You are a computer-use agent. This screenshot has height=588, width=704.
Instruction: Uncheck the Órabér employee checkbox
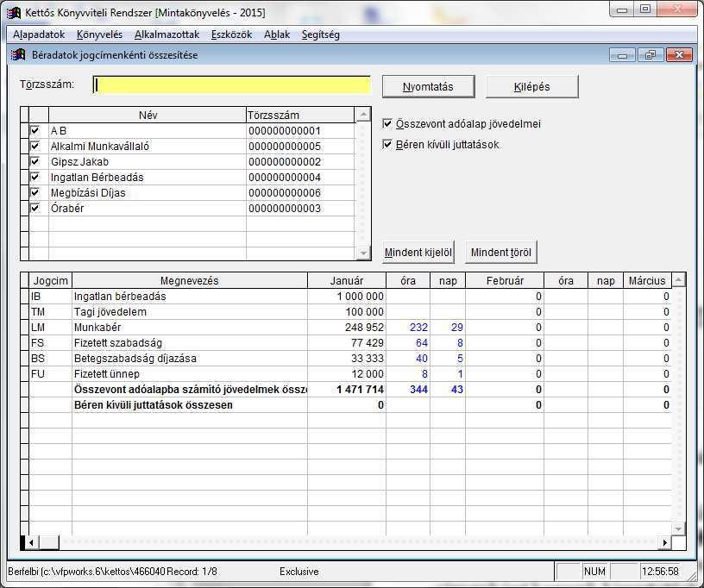coord(35,208)
